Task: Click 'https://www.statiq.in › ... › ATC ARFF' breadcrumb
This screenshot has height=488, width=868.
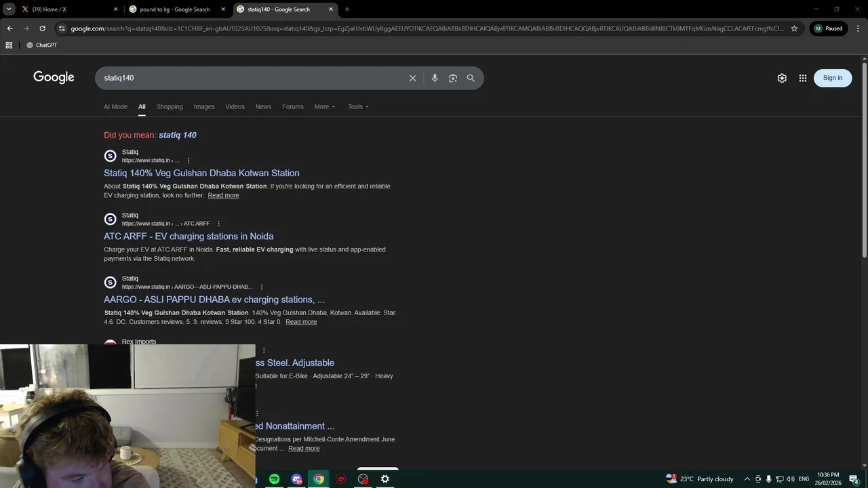Action: point(165,224)
